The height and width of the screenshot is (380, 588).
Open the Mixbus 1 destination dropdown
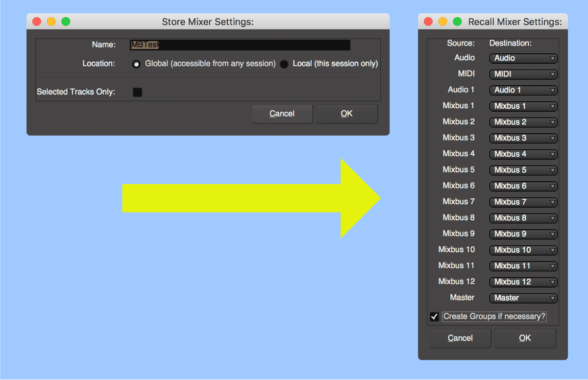[523, 106]
